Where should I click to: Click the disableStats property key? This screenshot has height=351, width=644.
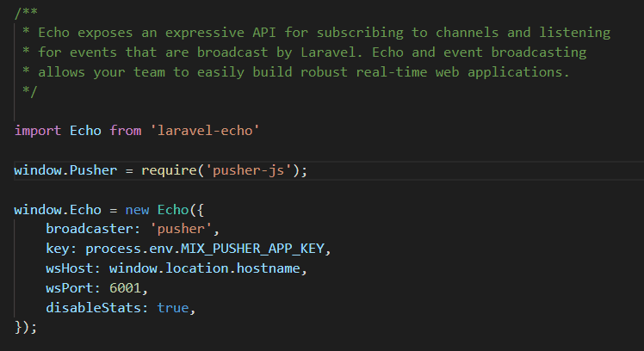pyautogui.click(x=93, y=307)
